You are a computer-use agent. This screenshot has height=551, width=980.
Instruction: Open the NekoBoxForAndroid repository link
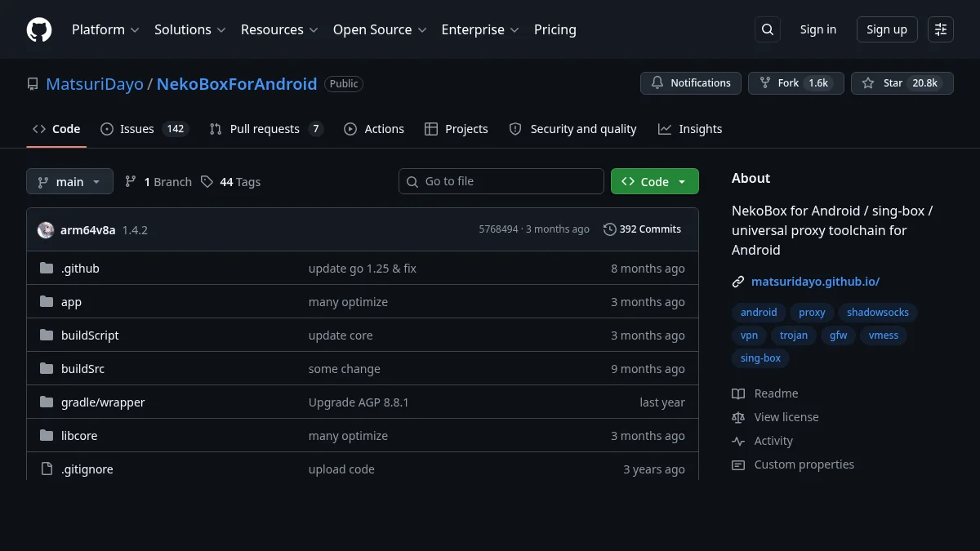pyautogui.click(x=237, y=84)
